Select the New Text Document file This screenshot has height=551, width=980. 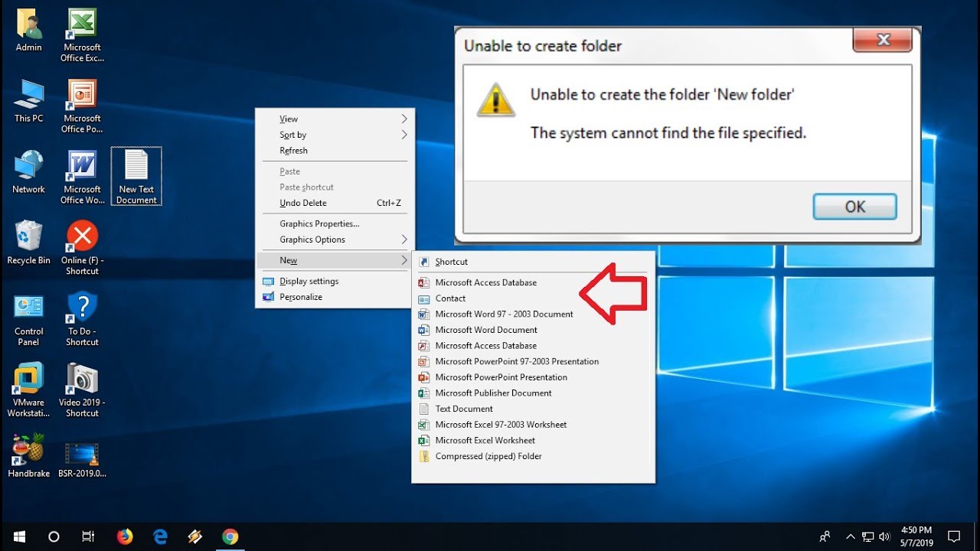pyautogui.click(x=136, y=177)
